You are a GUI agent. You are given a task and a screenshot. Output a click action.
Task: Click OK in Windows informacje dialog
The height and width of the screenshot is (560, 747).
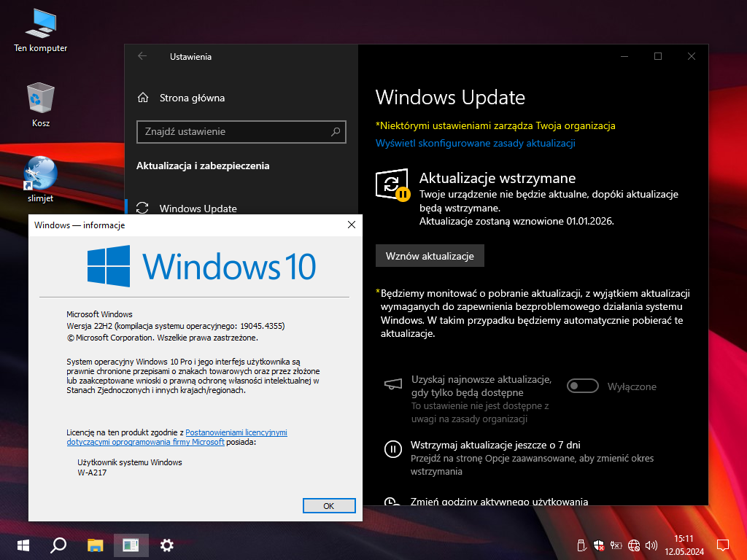pyautogui.click(x=328, y=505)
